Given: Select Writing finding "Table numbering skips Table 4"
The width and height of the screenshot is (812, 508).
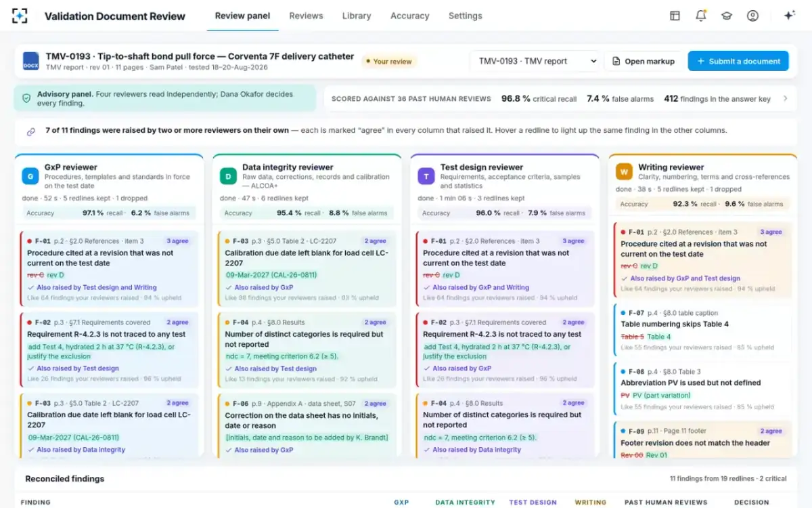Looking at the screenshot, I should [703, 330].
